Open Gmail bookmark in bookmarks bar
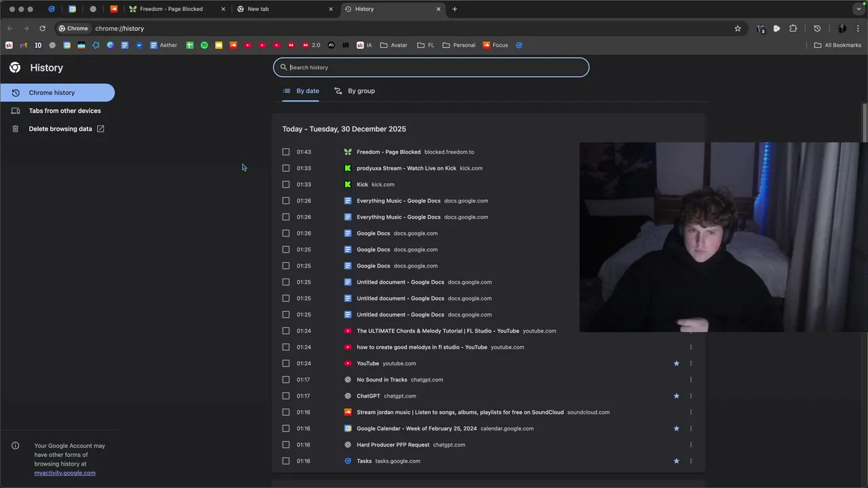Viewport: 868px width, 488px height. (23, 45)
